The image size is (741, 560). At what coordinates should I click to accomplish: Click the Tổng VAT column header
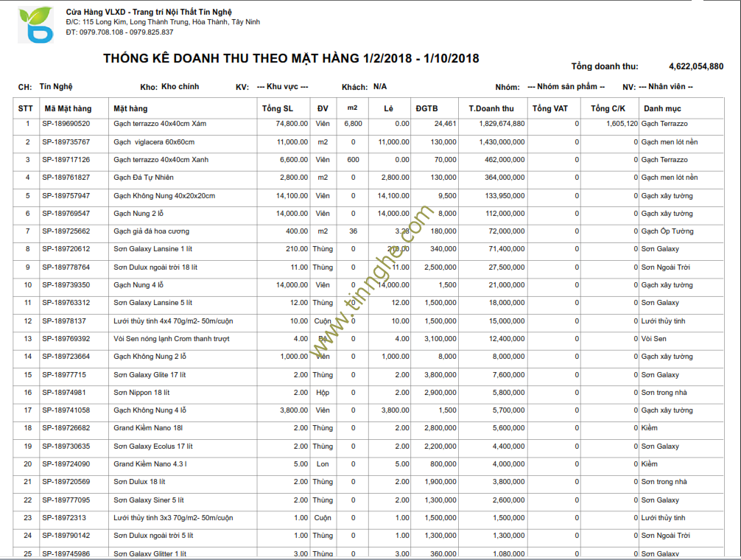[550, 108]
